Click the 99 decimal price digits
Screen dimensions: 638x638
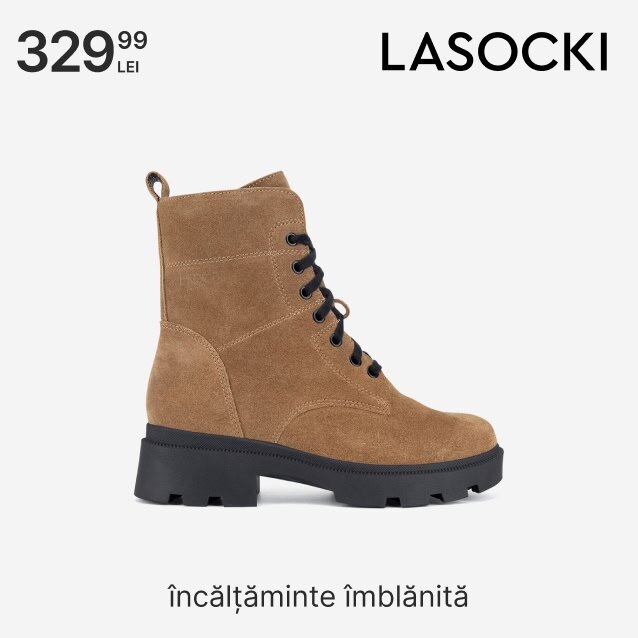pos(132,41)
